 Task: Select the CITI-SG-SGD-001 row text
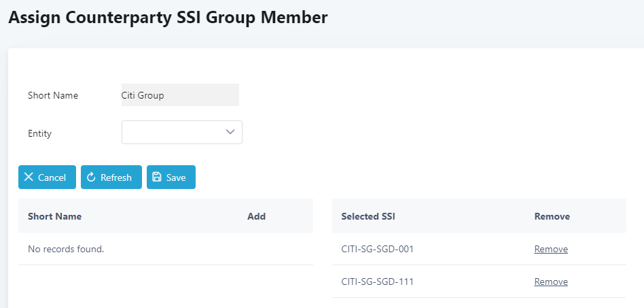click(378, 250)
